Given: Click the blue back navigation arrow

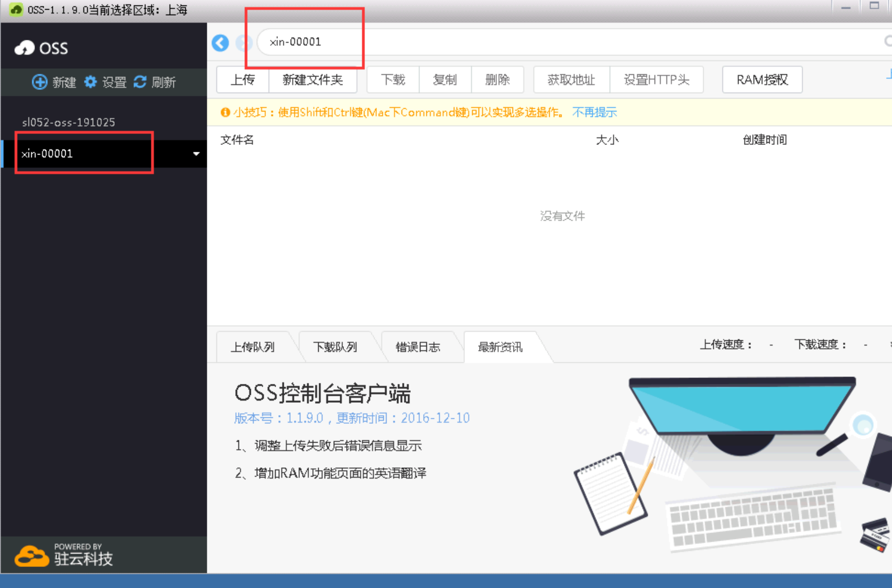Looking at the screenshot, I should tap(220, 43).
